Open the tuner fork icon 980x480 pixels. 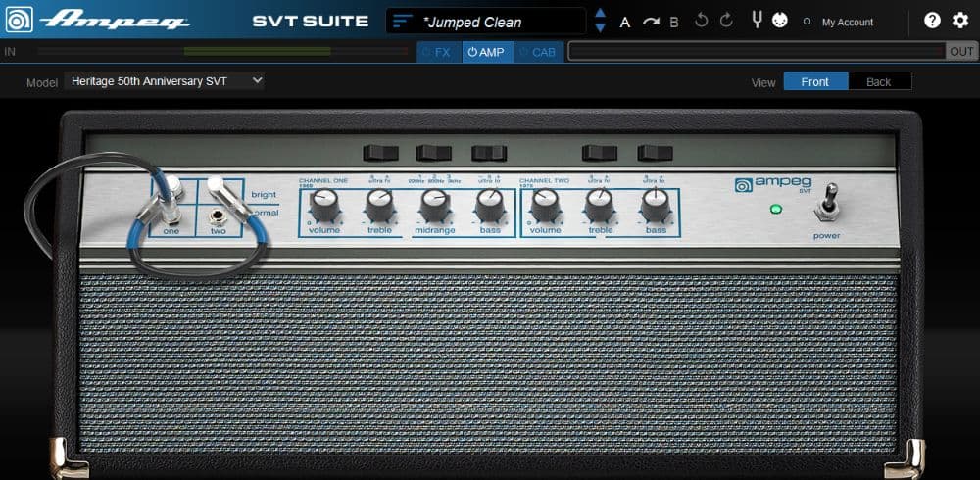coord(757,21)
